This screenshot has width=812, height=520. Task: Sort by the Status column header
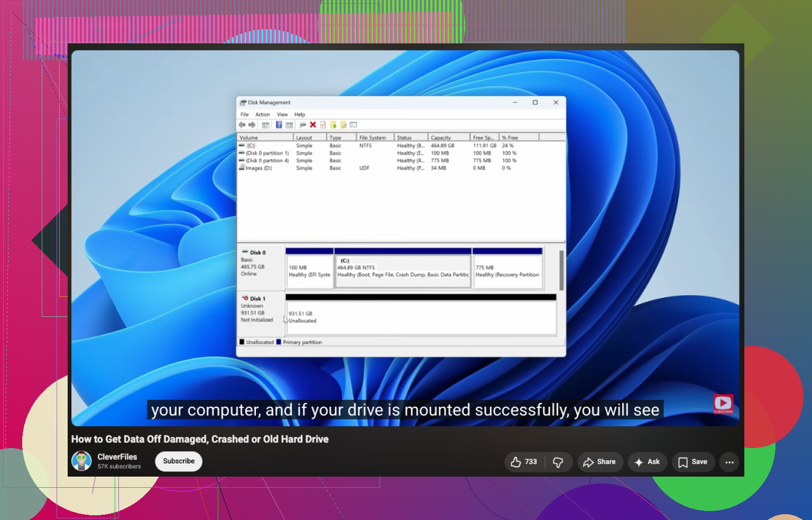(x=411, y=138)
